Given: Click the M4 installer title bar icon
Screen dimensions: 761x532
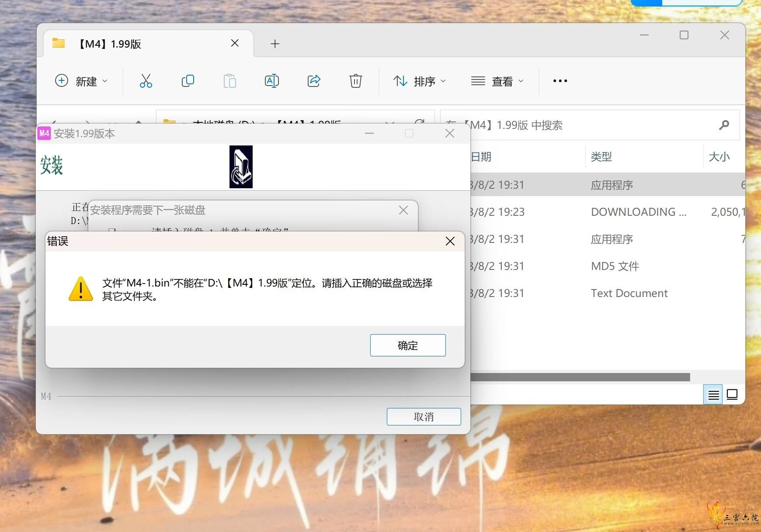Looking at the screenshot, I should point(44,133).
